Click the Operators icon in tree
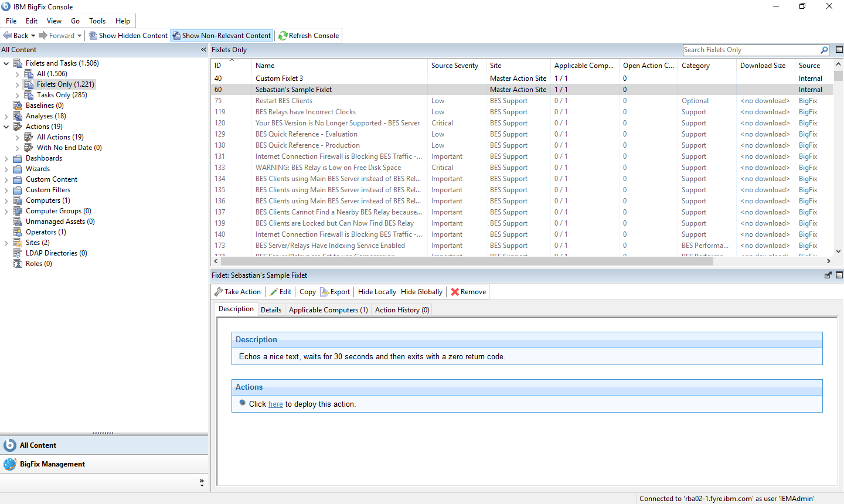844x504 pixels. [x=18, y=232]
